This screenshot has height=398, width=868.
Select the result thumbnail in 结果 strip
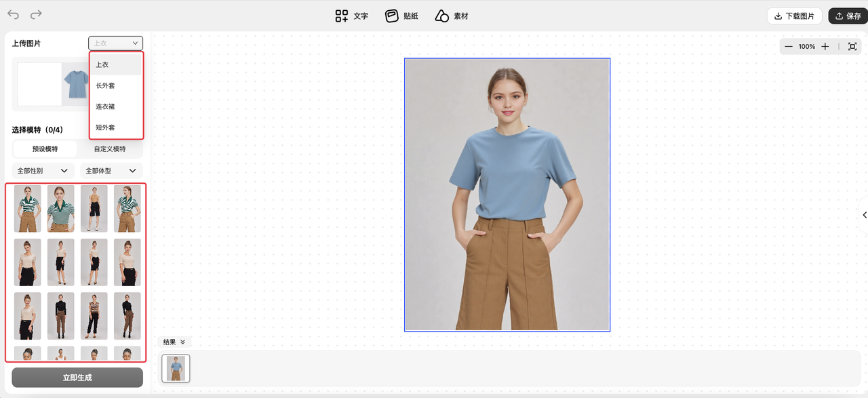(176, 368)
